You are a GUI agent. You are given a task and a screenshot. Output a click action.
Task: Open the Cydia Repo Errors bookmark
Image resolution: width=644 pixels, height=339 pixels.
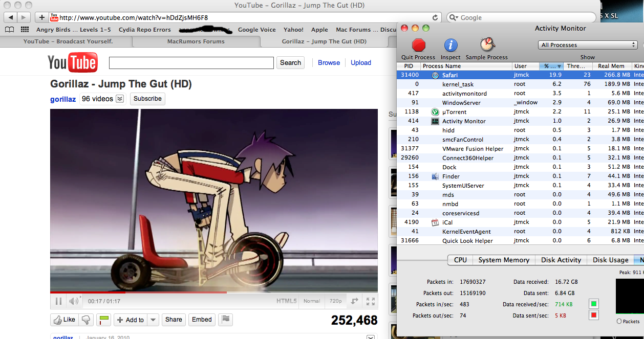click(145, 30)
